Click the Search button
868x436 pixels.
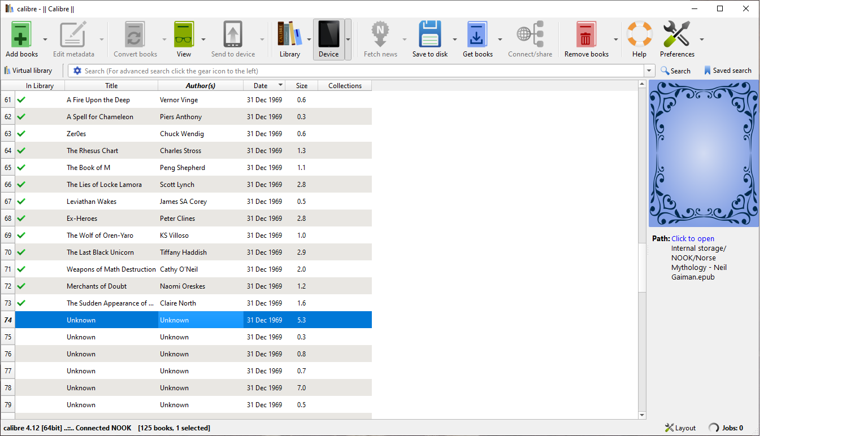point(675,71)
